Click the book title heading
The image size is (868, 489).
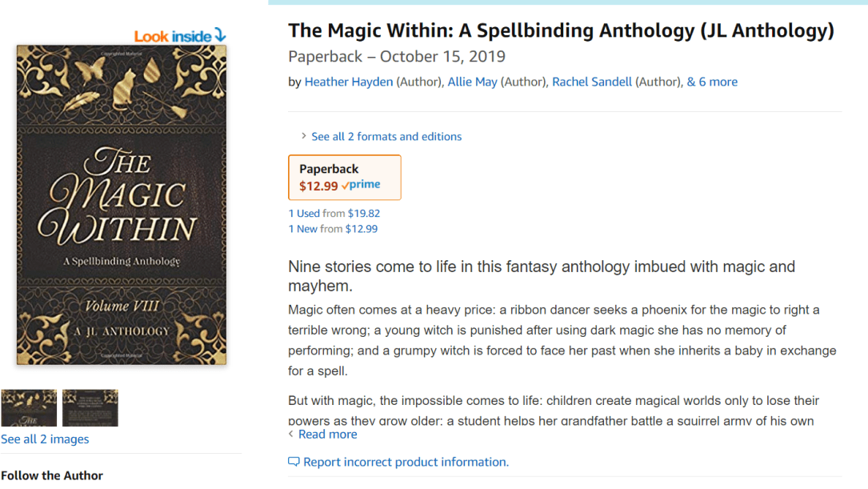[x=561, y=31]
